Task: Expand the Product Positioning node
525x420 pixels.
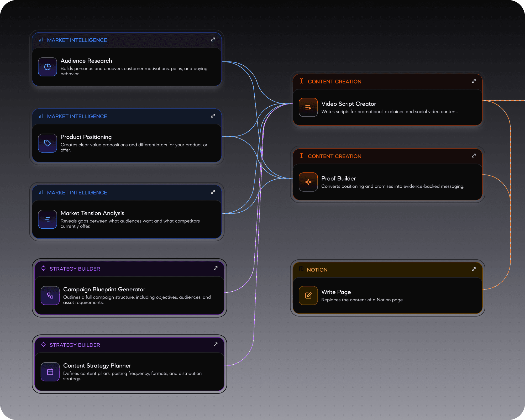Action: coord(213,116)
